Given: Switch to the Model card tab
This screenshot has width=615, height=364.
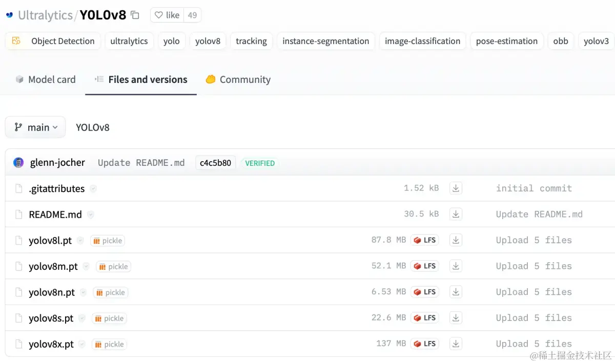Looking at the screenshot, I should coord(46,80).
